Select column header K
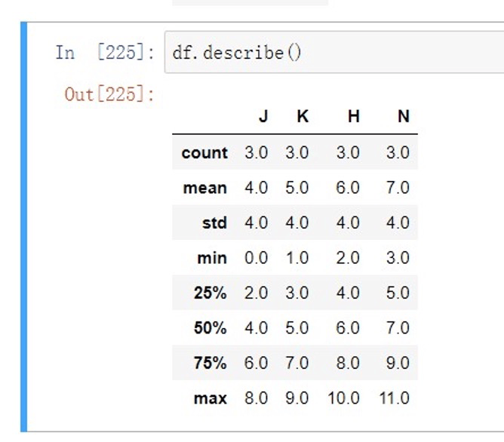The height and width of the screenshot is (442, 504). pos(303,116)
